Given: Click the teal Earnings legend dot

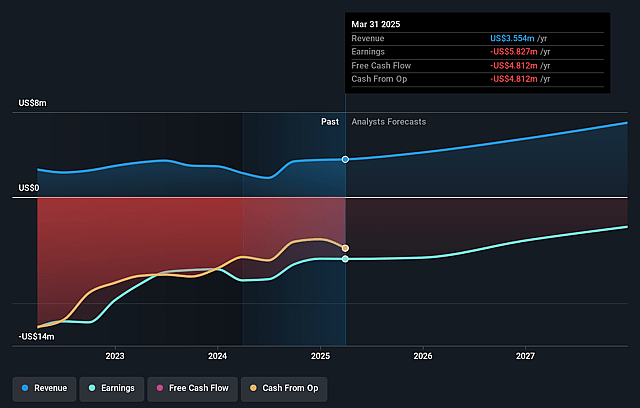Looking at the screenshot, I should pyautogui.click(x=92, y=388).
